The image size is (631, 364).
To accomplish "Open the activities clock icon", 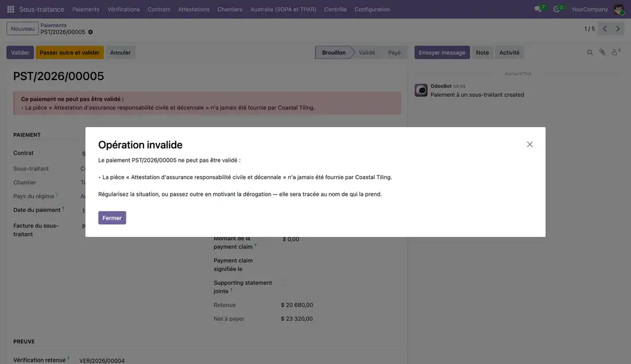I will coord(557,9).
